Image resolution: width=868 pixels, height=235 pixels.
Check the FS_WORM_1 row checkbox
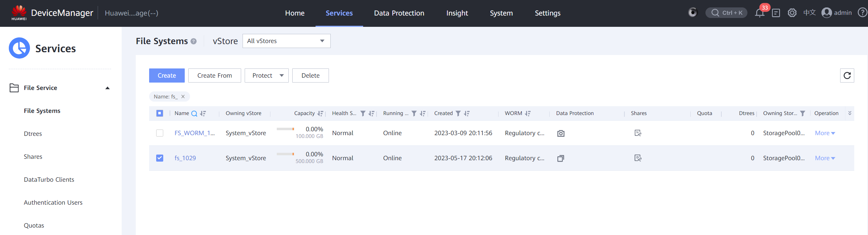coord(160,133)
